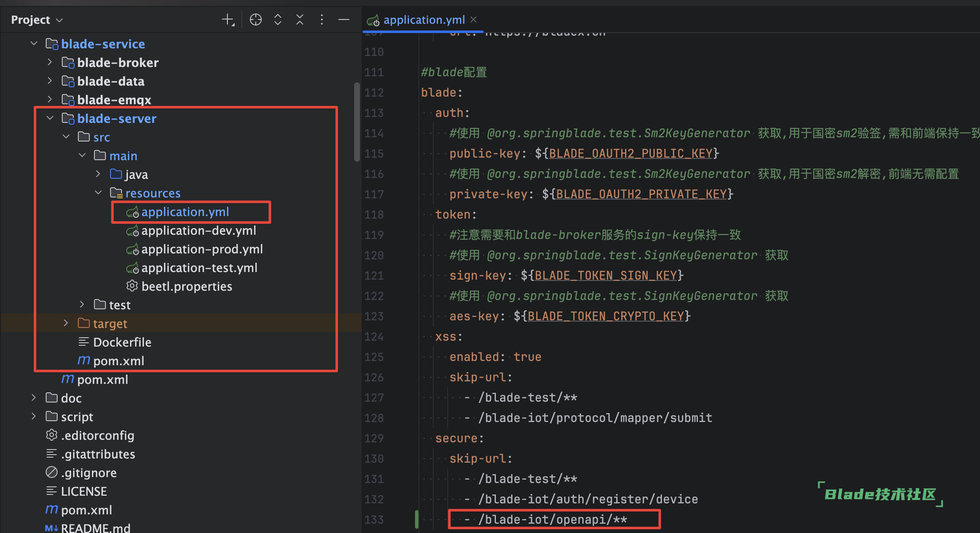980x533 pixels.
Task: Click the gear icon beside beetl.properties
Action: (x=132, y=286)
